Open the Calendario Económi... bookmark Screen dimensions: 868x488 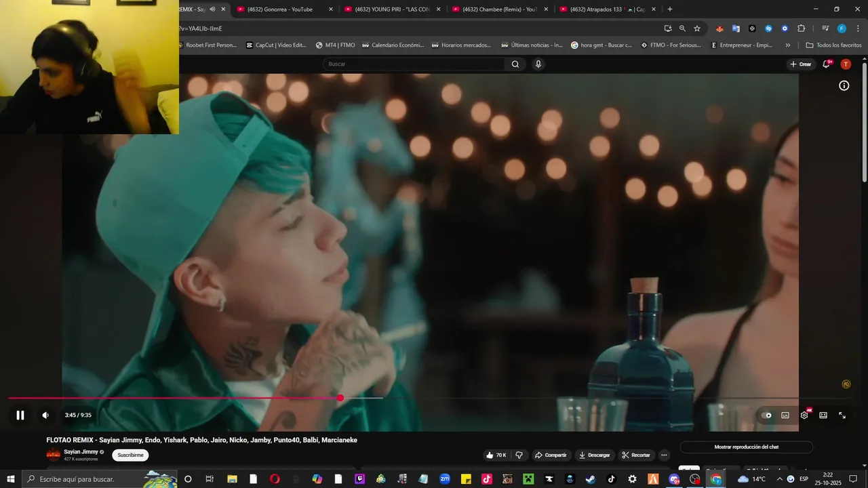pyautogui.click(x=393, y=45)
